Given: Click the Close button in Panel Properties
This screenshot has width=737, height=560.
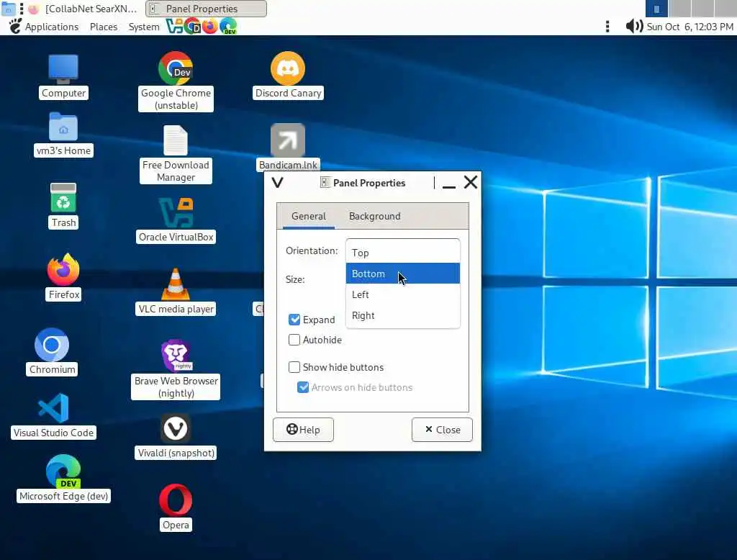Looking at the screenshot, I should [442, 430].
